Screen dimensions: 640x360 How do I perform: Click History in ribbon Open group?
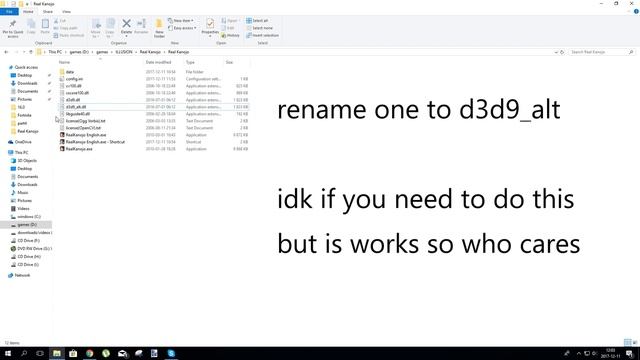click(230, 36)
